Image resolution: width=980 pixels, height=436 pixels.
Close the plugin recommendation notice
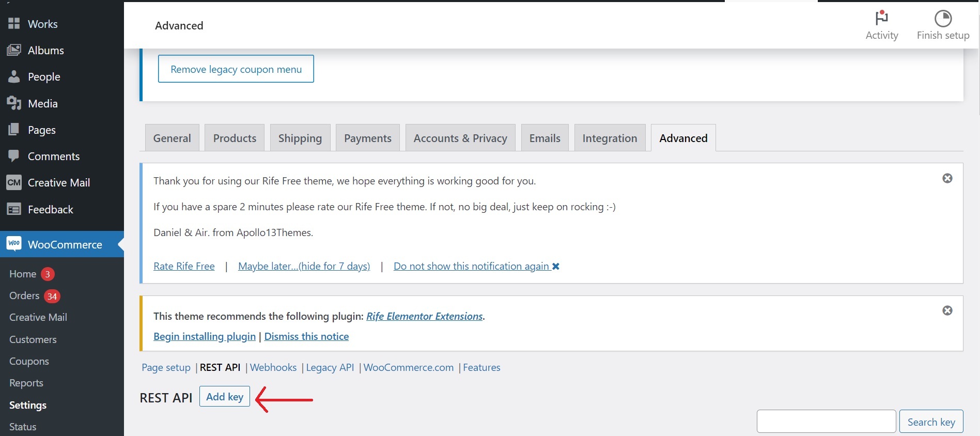[x=947, y=310]
